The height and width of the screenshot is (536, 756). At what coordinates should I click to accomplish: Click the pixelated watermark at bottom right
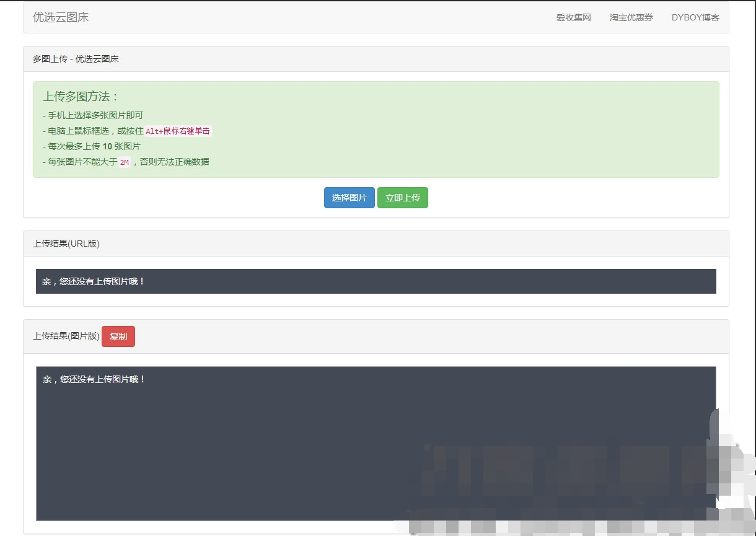click(x=576, y=483)
